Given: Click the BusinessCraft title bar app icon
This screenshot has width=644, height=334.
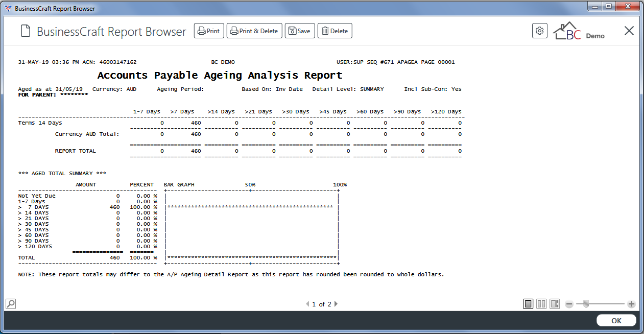Looking at the screenshot, I should (8, 9).
